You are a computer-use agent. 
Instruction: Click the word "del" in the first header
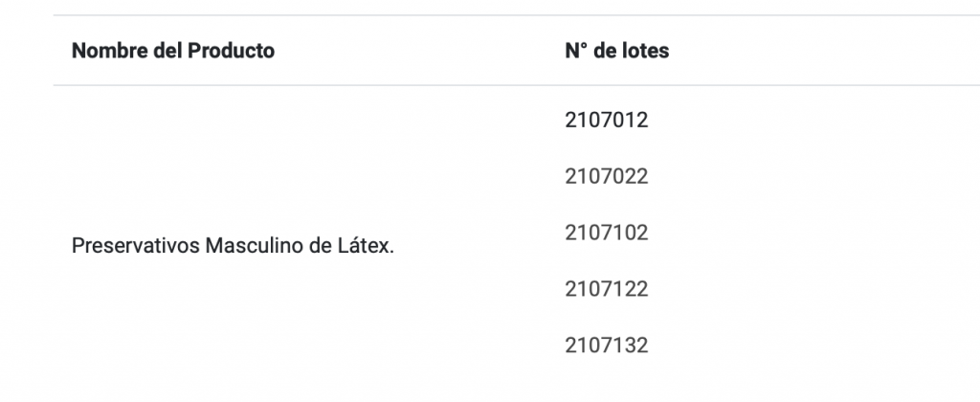(170, 51)
